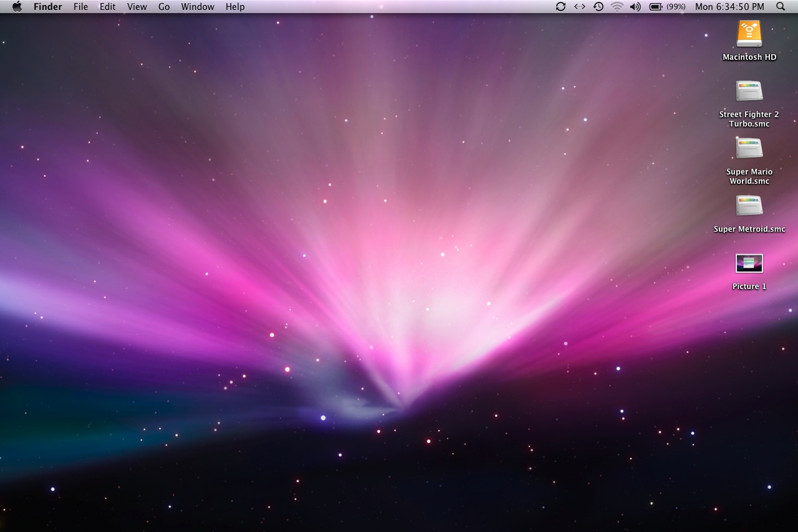Click the Super Metroid.smc label

pyautogui.click(x=749, y=229)
